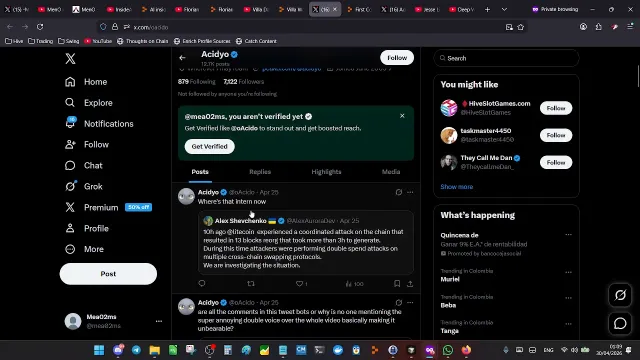Reload page with browser refresh button
640x360 pixels.
tap(40, 27)
